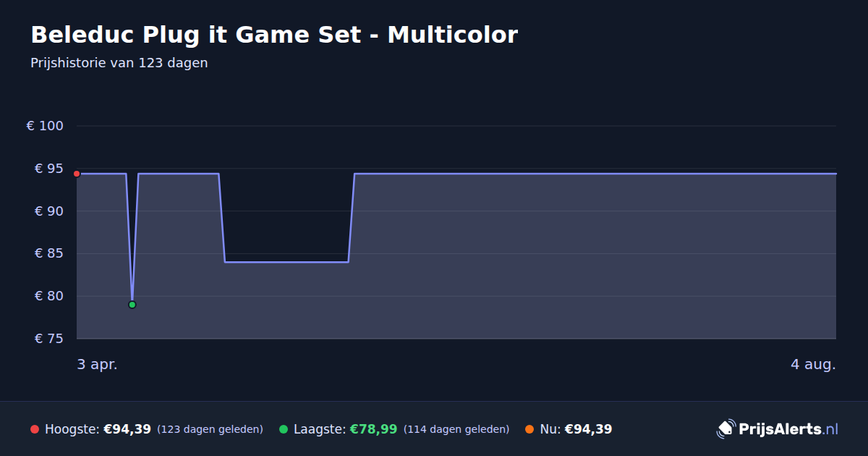This screenshot has width=868, height=456.
Task: Click the € 100 axis label
Action: pos(45,126)
